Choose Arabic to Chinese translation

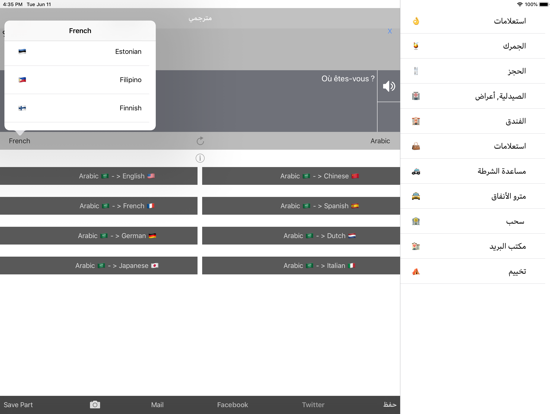coord(301,176)
